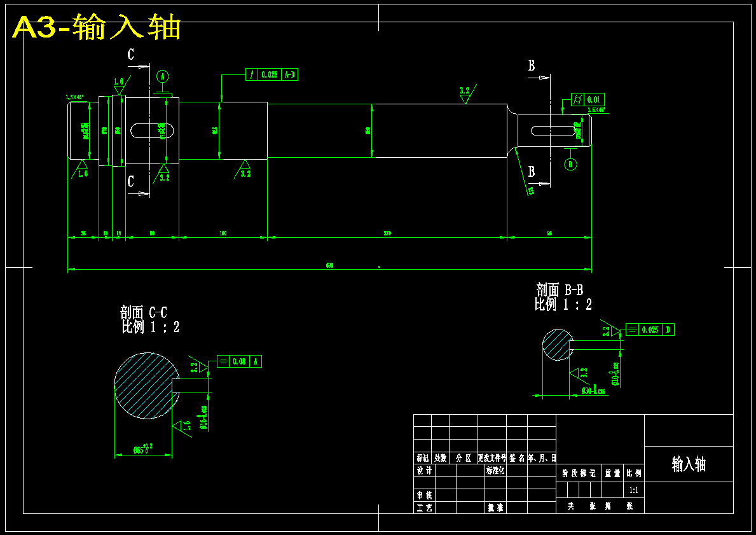Select the "签名" header cell
This screenshot has width=756, height=535.
517,458
